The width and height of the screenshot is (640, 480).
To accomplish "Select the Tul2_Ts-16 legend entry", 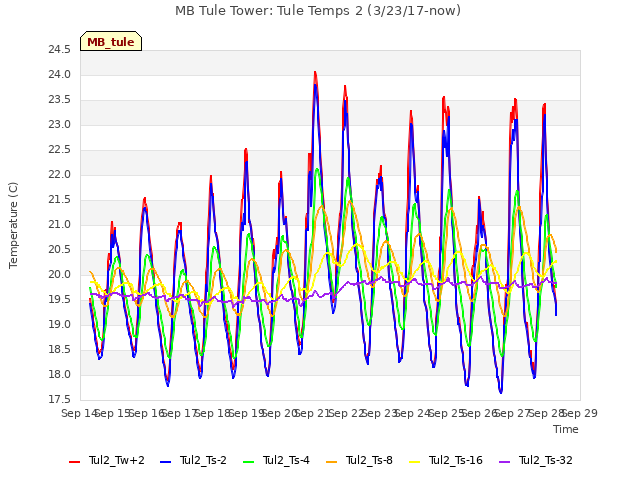I will [x=446, y=460].
